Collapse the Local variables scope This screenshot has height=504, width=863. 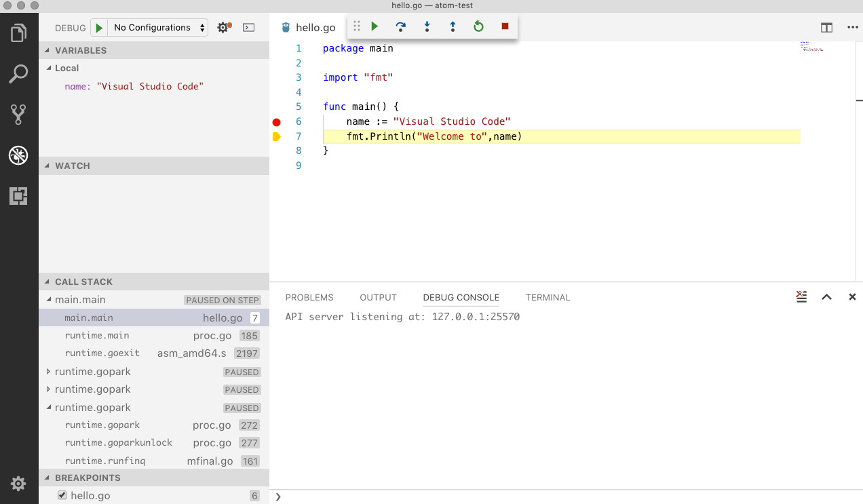(x=154, y=68)
